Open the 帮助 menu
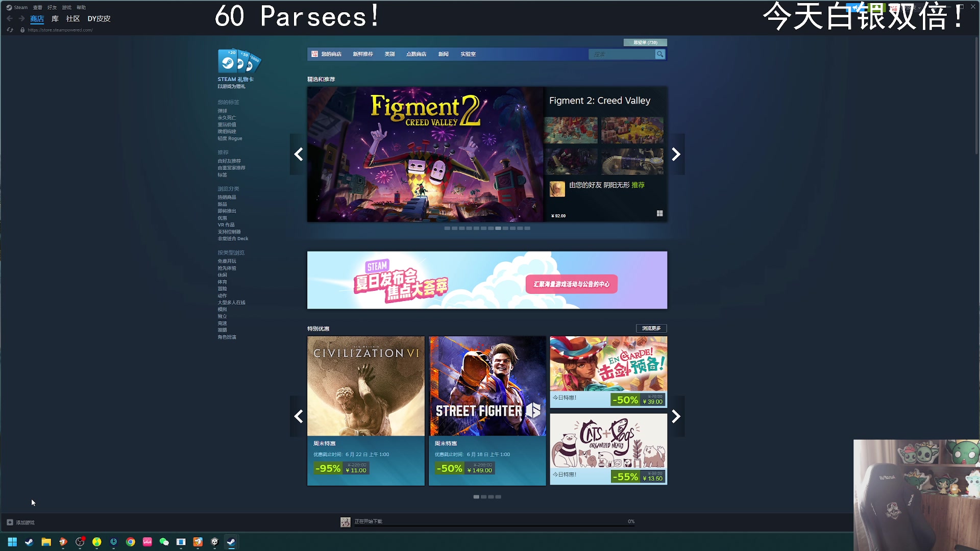The height and width of the screenshot is (551, 980). coord(81,8)
